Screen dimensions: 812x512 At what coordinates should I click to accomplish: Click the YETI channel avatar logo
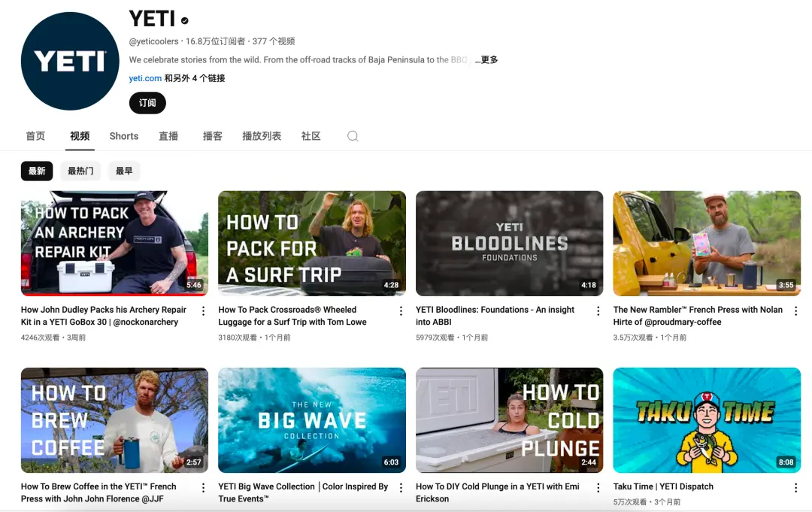click(69, 62)
